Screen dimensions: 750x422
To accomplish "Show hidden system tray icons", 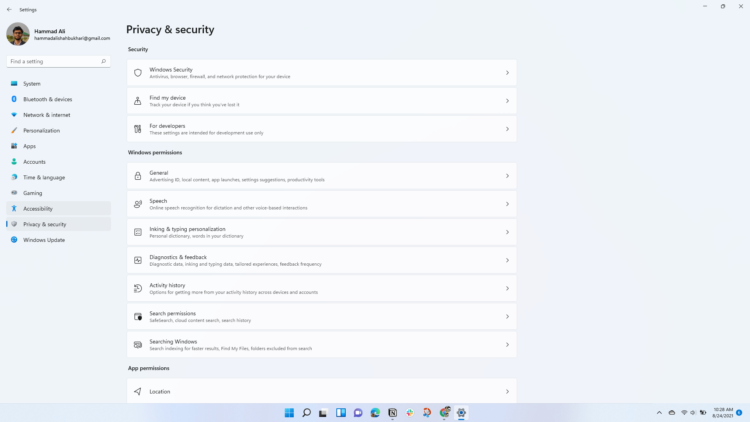I will click(659, 412).
